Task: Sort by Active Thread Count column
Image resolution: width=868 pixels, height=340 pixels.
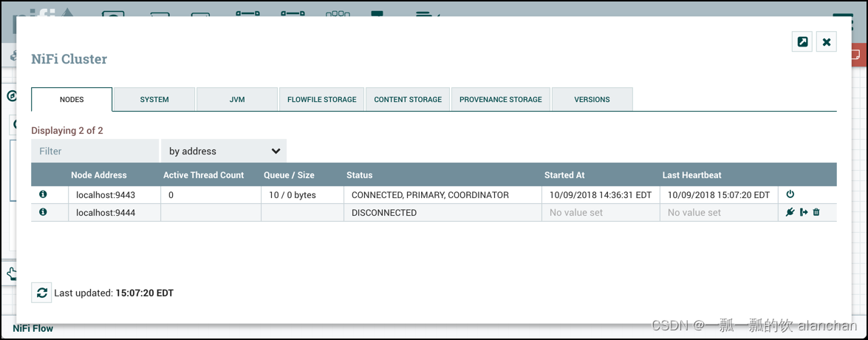Action: point(203,175)
